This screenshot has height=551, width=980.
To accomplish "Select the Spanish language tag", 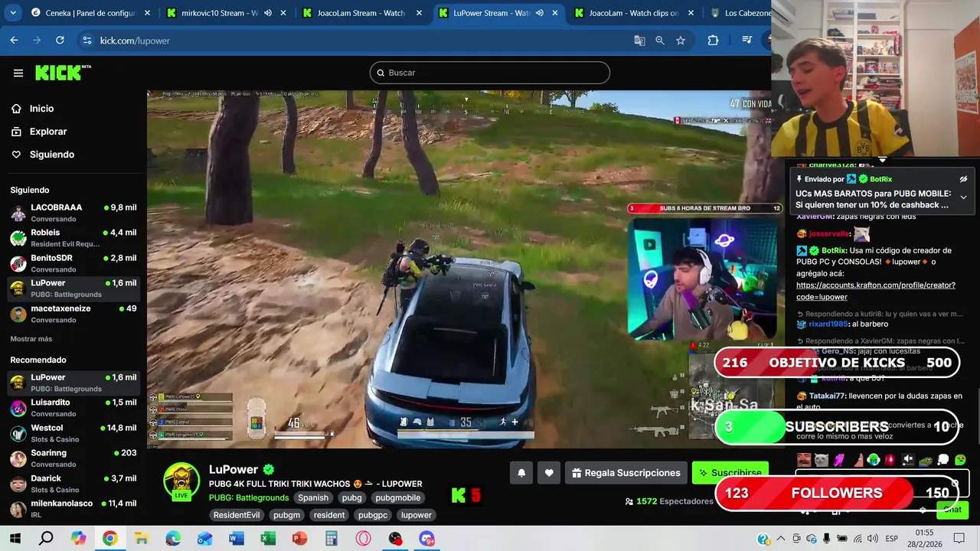I will [x=313, y=497].
